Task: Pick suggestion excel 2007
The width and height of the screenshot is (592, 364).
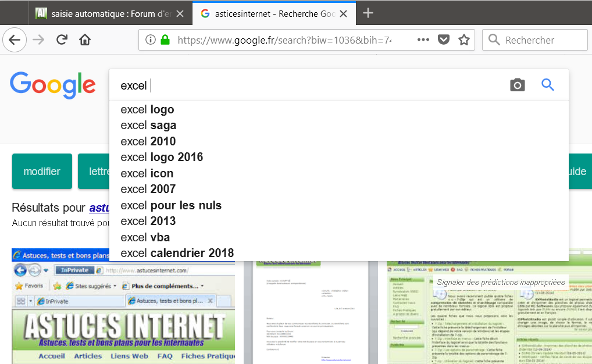Action: [x=338, y=189]
